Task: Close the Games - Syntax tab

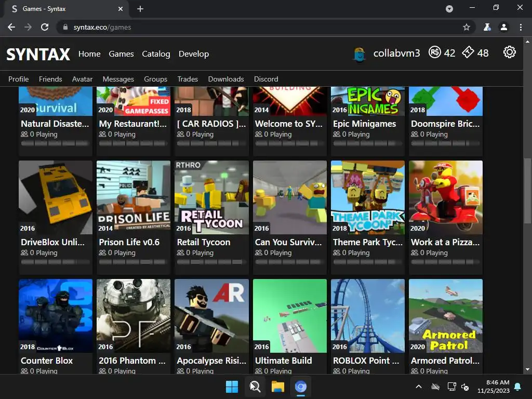Action: [x=121, y=9]
